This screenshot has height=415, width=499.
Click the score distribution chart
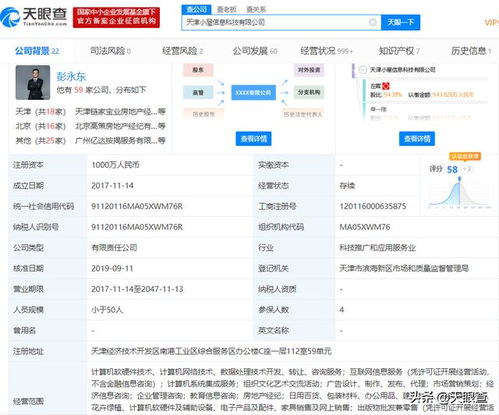pyautogui.click(x=459, y=193)
